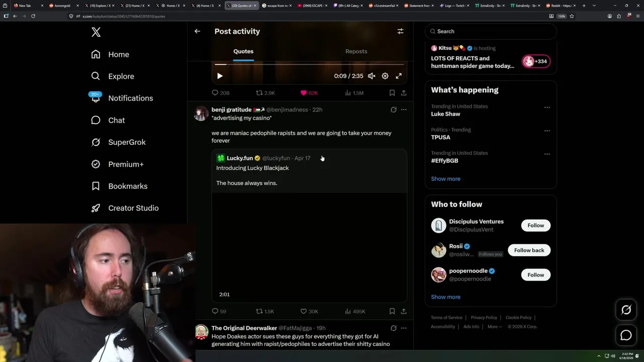Bookmark the post with 1.5M views
The image size is (644, 362).
(x=392, y=93)
